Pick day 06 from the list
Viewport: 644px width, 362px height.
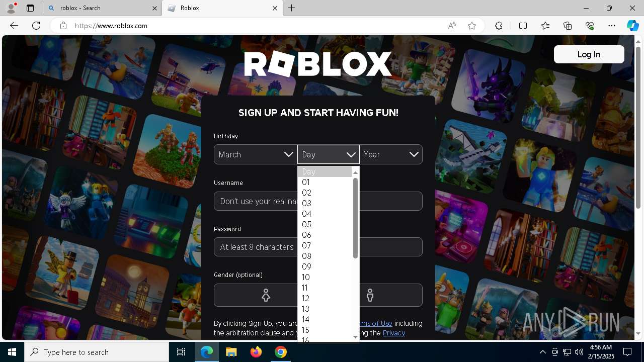click(x=325, y=235)
